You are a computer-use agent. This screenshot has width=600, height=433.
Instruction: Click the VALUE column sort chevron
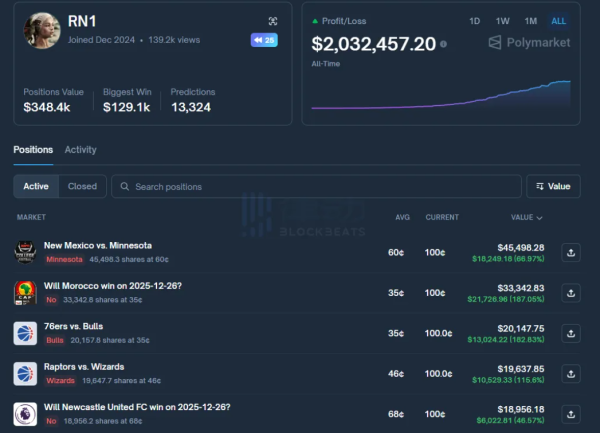pos(541,217)
